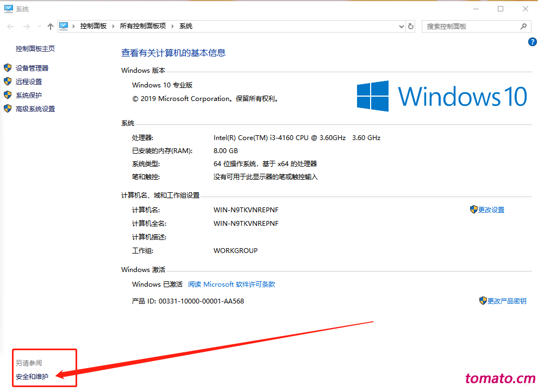The height and width of the screenshot is (392, 538).
Task: Select 系统 breadcrumb in address bar
Action: click(x=186, y=26)
